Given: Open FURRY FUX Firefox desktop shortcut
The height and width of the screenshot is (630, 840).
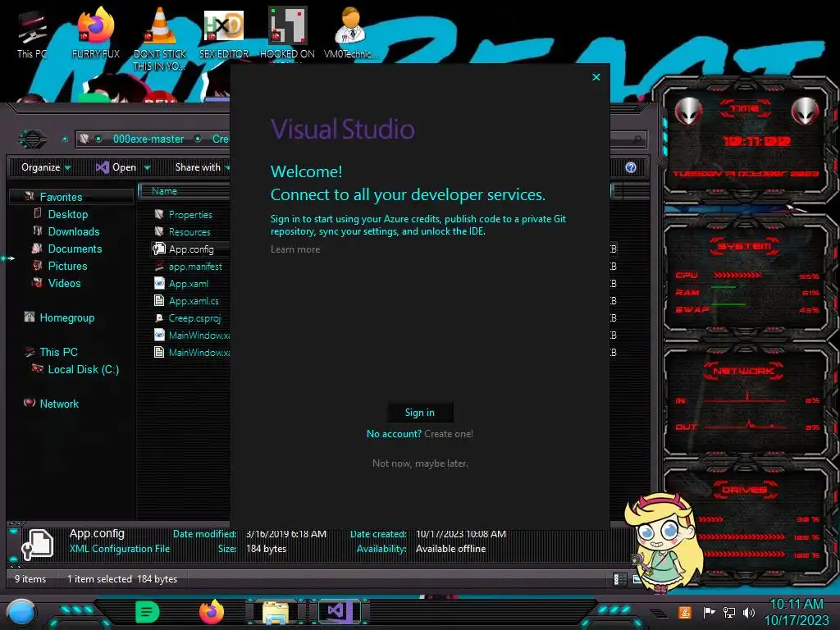Looking at the screenshot, I should 96,34.
